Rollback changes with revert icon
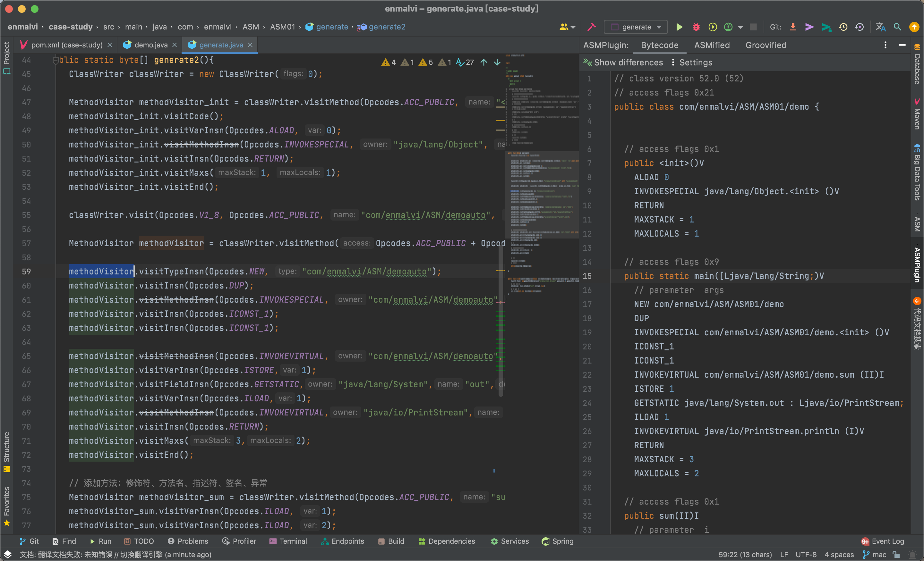Viewport: 924px width, 561px height. pyautogui.click(x=860, y=27)
